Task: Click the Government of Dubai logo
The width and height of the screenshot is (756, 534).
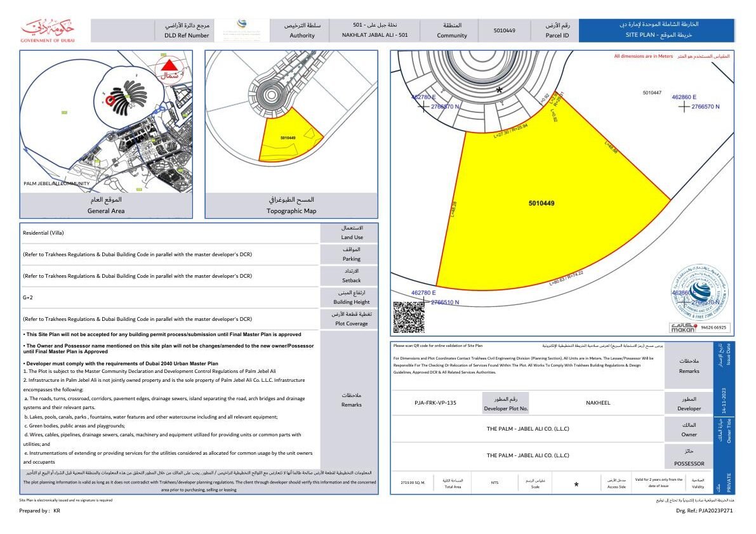Action: point(48,31)
